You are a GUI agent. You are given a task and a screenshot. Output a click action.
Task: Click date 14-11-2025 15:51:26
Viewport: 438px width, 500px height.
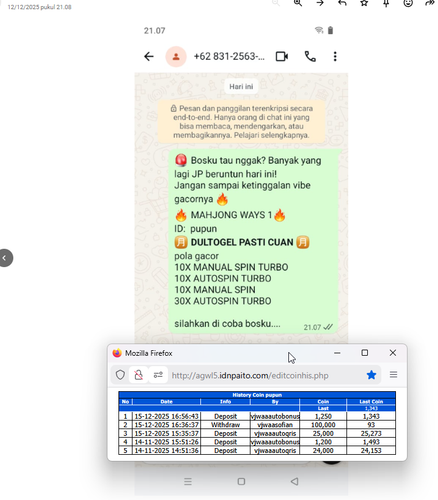point(166,442)
